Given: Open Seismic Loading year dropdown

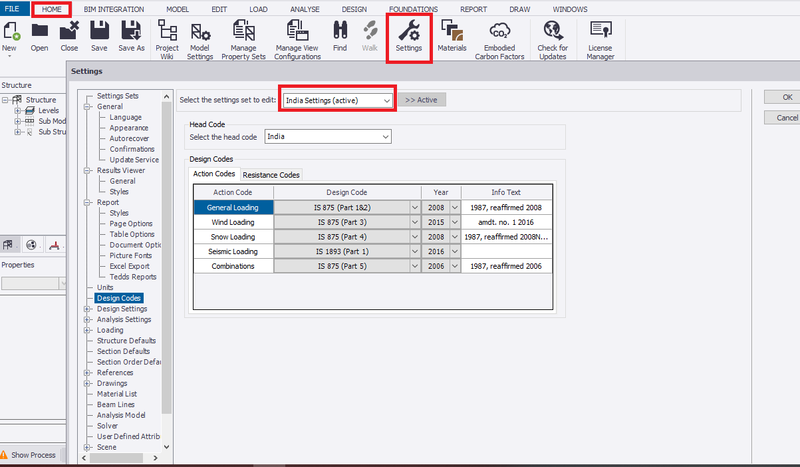Looking at the screenshot, I should (455, 252).
